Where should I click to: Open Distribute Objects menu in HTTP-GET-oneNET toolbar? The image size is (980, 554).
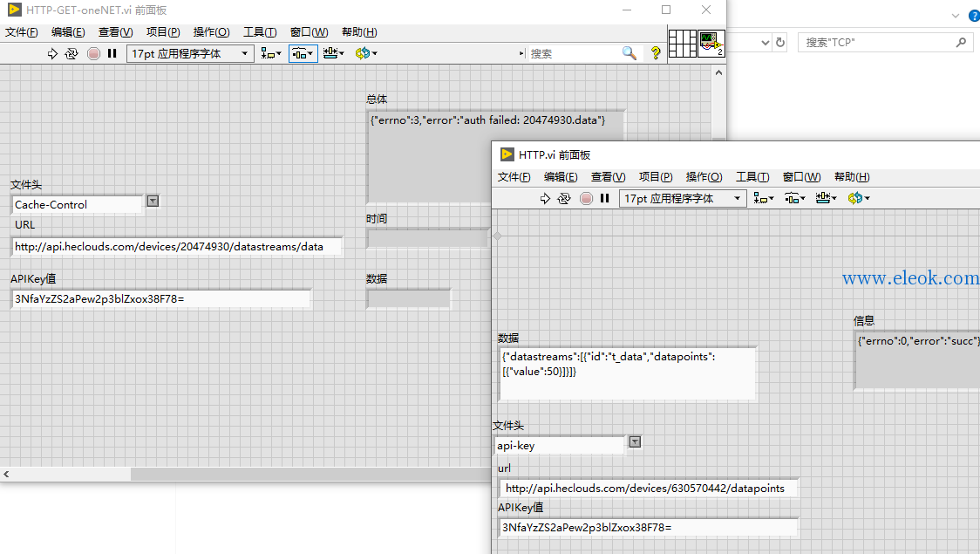pos(303,54)
